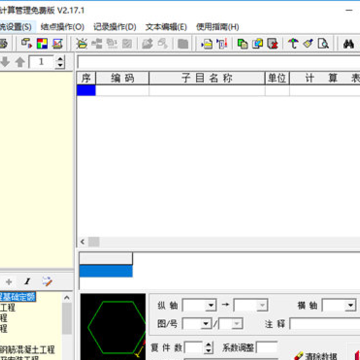Select the highlighted 基础定额 tree item
Screen dimensions: 360x360
coord(18,296)
